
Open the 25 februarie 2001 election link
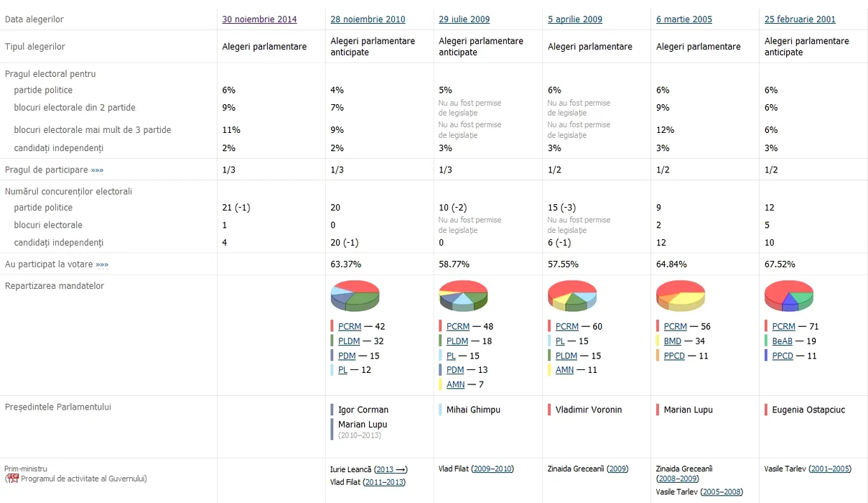pyautogui.click(x=800, y=19)
